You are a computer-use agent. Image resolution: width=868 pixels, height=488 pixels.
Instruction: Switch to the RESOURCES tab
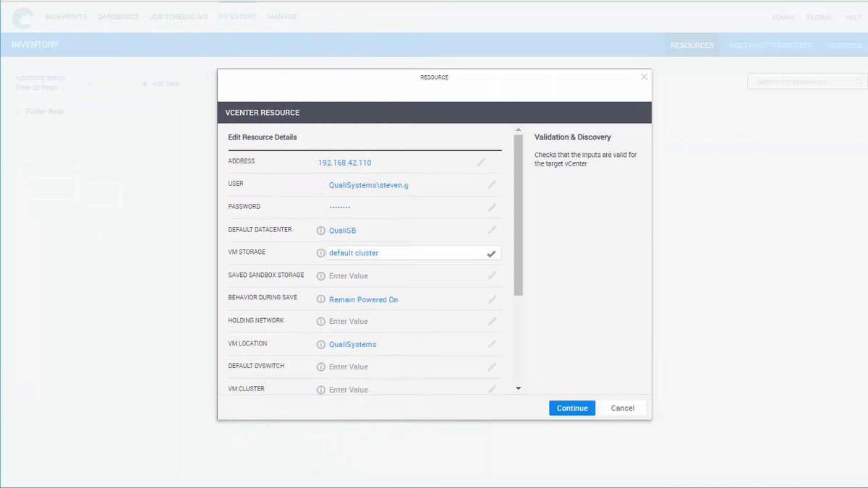692,46
